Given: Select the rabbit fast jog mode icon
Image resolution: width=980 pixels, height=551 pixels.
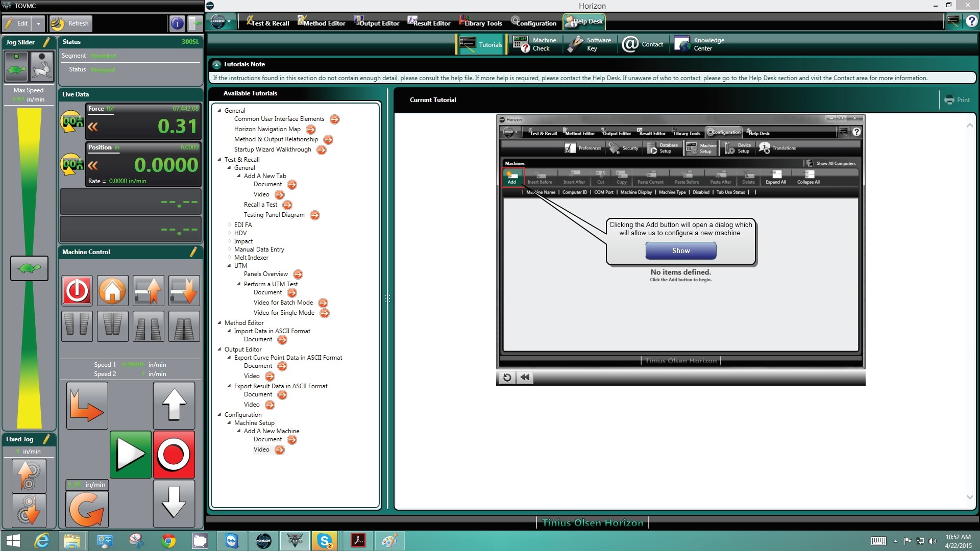Looking at the screenshot, I should (x=42, y=67).
